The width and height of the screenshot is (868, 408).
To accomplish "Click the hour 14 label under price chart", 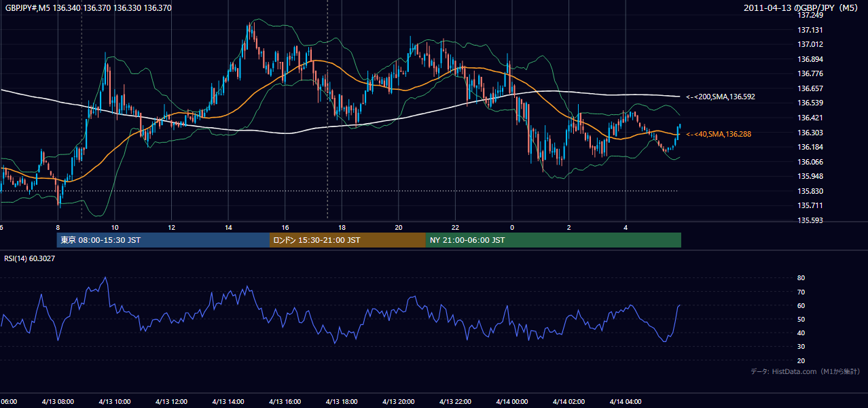I will pos(228,227).
